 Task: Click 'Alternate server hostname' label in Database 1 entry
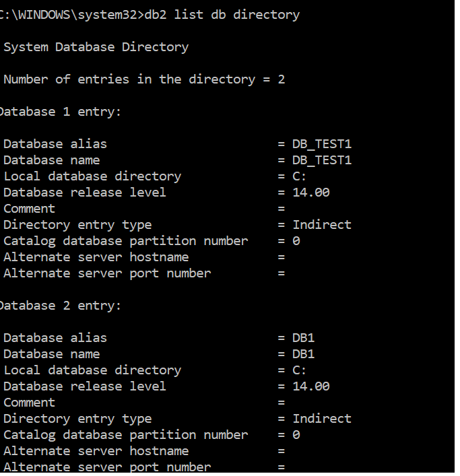(96, 257)
